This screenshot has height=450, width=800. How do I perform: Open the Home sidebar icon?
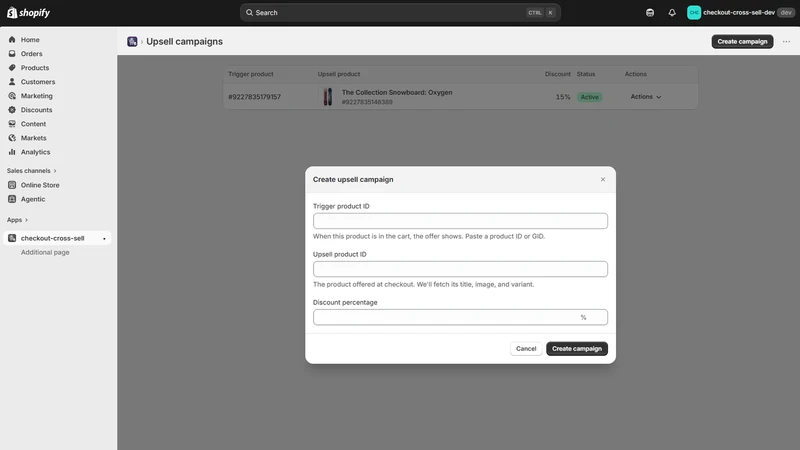pyautogui.click(x=12, y=39)
